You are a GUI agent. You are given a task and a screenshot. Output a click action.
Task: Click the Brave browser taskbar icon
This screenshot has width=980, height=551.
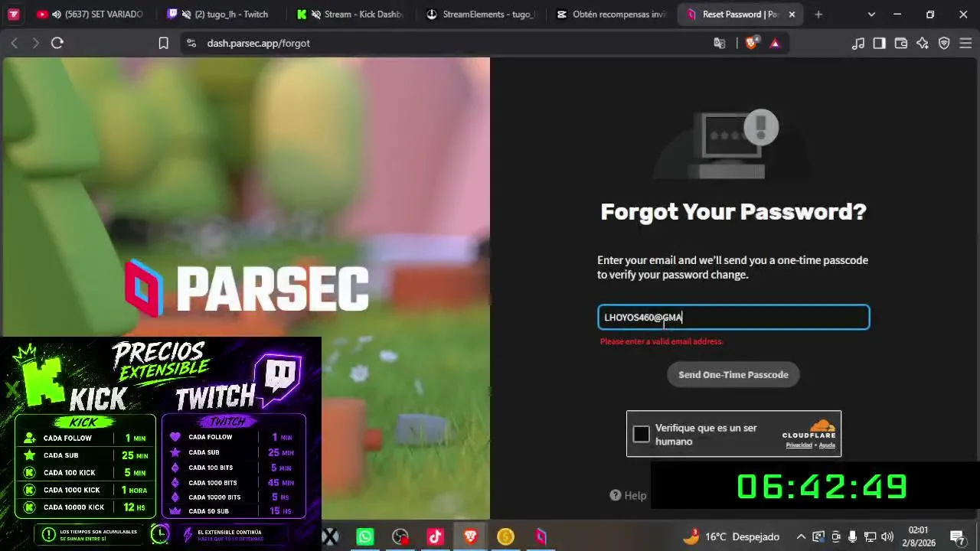pyautogui.click(x=471, y=536)
